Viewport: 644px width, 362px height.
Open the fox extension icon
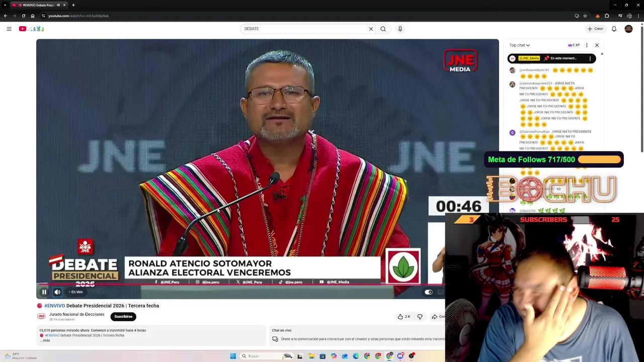click(597, 16)
